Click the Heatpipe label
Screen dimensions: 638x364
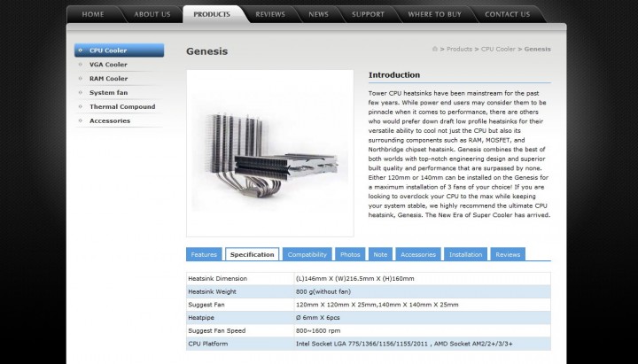pos(201,318)
